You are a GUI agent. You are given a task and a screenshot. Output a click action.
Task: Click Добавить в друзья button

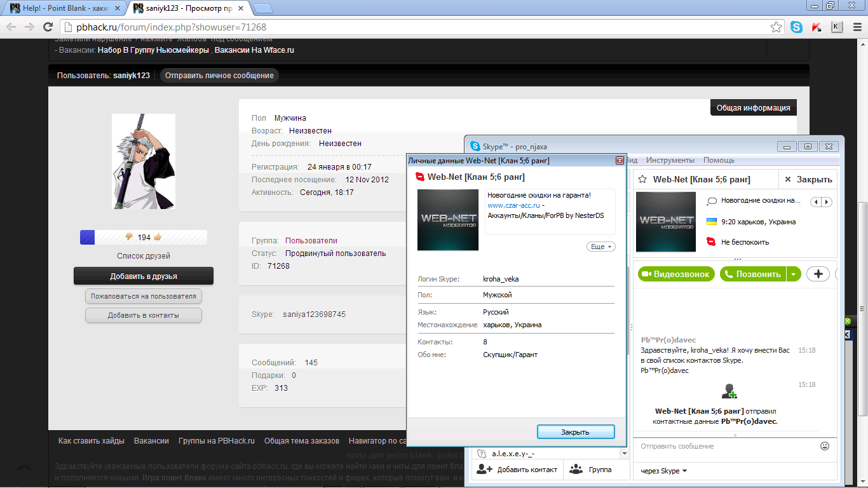(x=144, y=276)
